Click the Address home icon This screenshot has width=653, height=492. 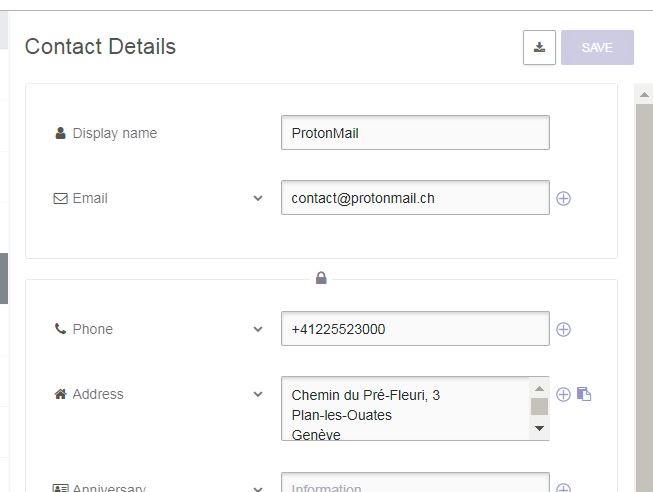click(60, 394)
